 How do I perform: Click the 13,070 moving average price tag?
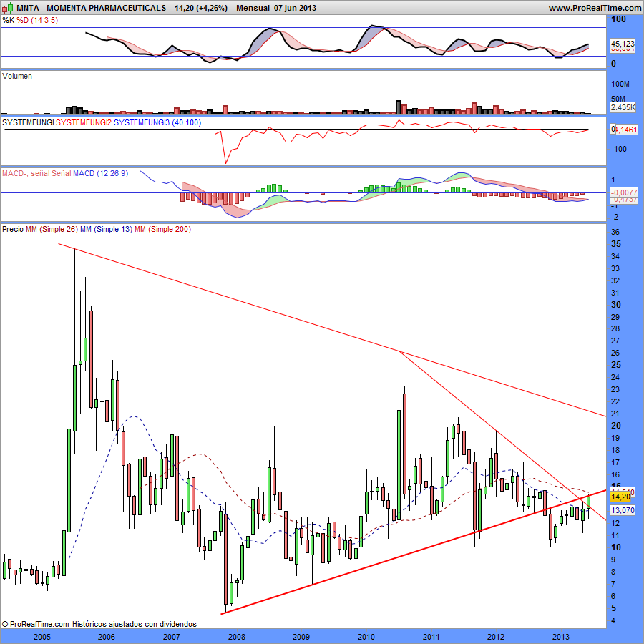coord(623,510)
